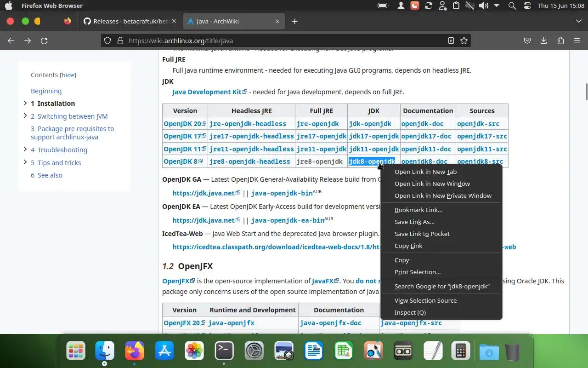Screen dimensions: 588x368
Task: Open a new tab with plus button
Action: [295, 21]
